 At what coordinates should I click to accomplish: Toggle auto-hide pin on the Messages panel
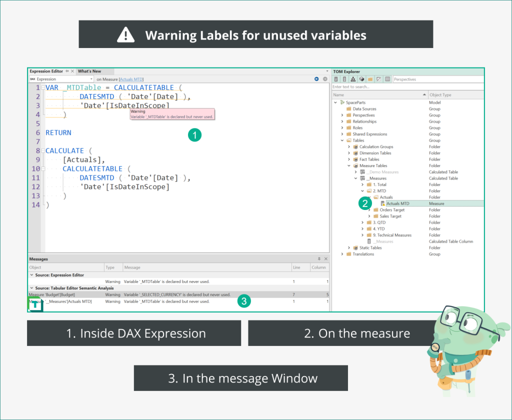click(x=318, y=258)
